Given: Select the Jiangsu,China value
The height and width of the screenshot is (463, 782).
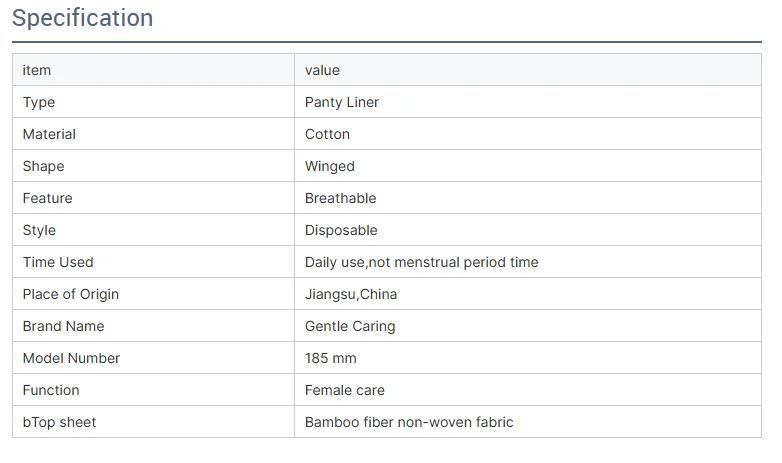Looking at the screenshot, I should coord(351,294).
